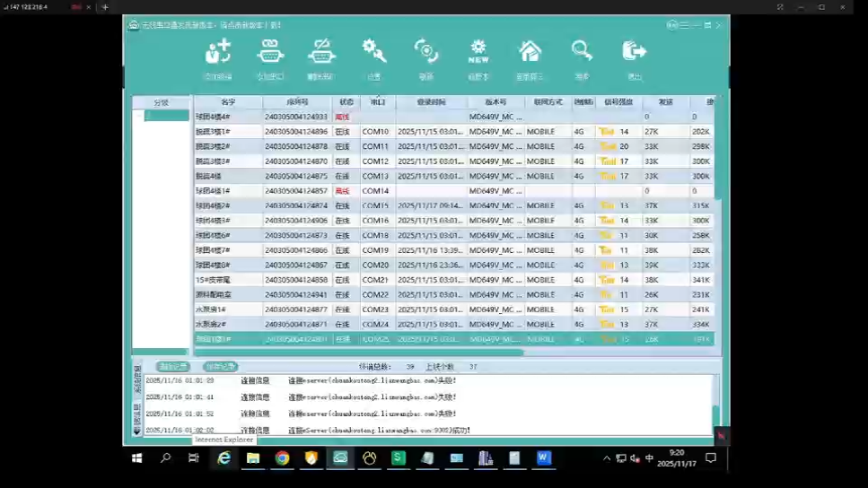Select the 15# device row name
The image size is (868, 488).
tap(213, 280)
